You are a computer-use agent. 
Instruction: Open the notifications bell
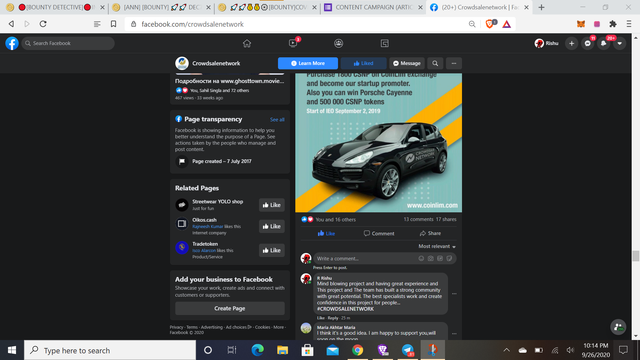coord(604,43)
